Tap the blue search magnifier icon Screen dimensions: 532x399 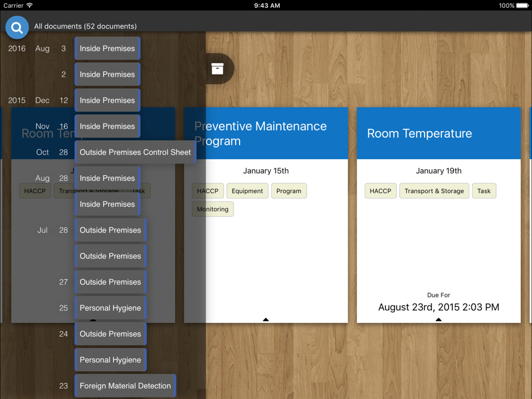17,27
